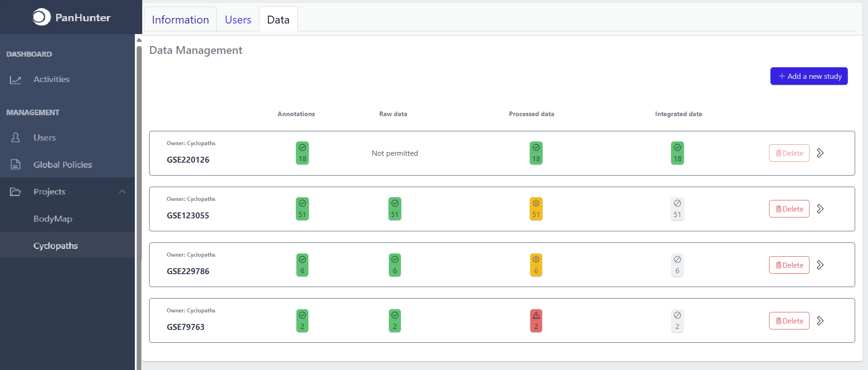The width and height of the screenshot is (868, 370).
Task: Expand the GSE220126 study details arrow
Action: click(x=820, y=153)
